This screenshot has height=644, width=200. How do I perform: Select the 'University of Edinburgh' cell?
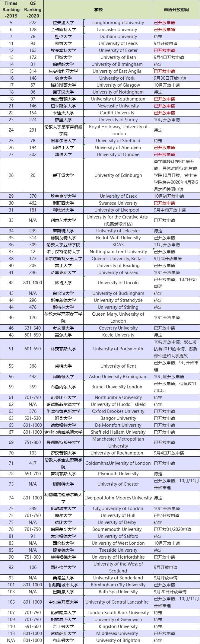coord(118,175)
